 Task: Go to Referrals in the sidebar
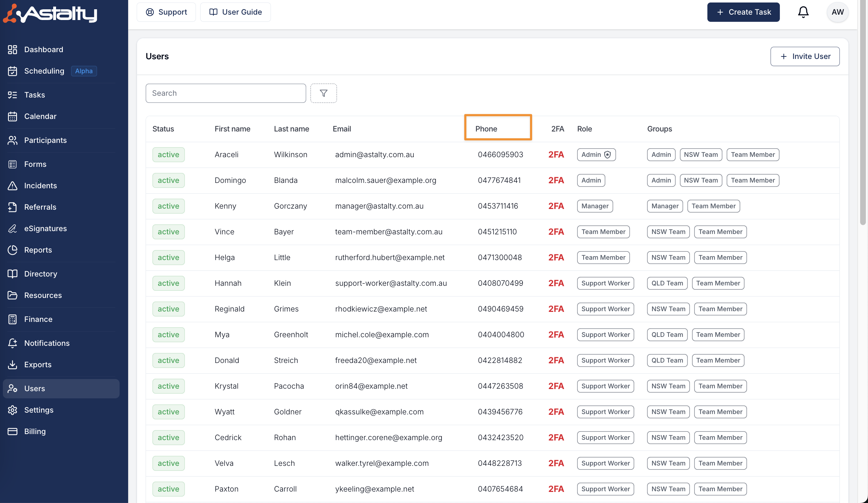tap(40, 207)
